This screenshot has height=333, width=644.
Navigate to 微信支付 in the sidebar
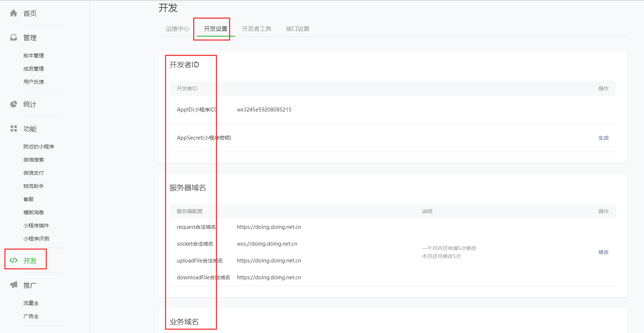coord(34,173)
